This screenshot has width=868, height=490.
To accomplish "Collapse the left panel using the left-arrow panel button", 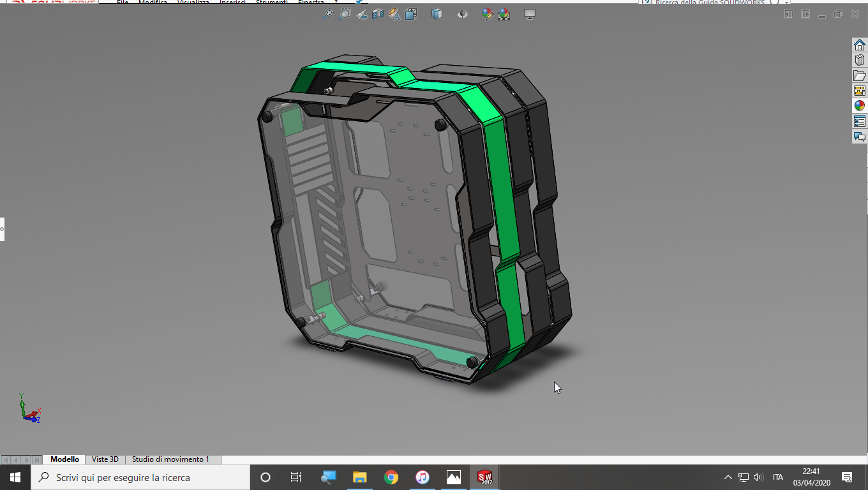I will click(789, 14).
